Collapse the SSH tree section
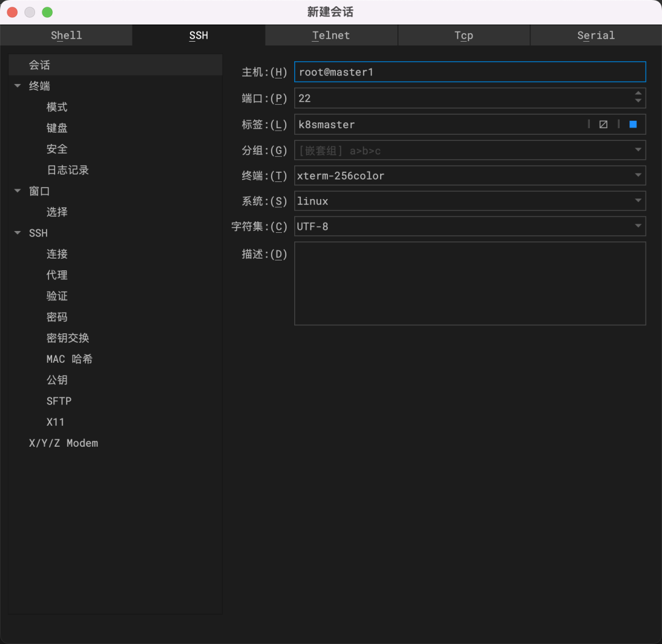Screen dimensions: 662x644 (18, 233)
